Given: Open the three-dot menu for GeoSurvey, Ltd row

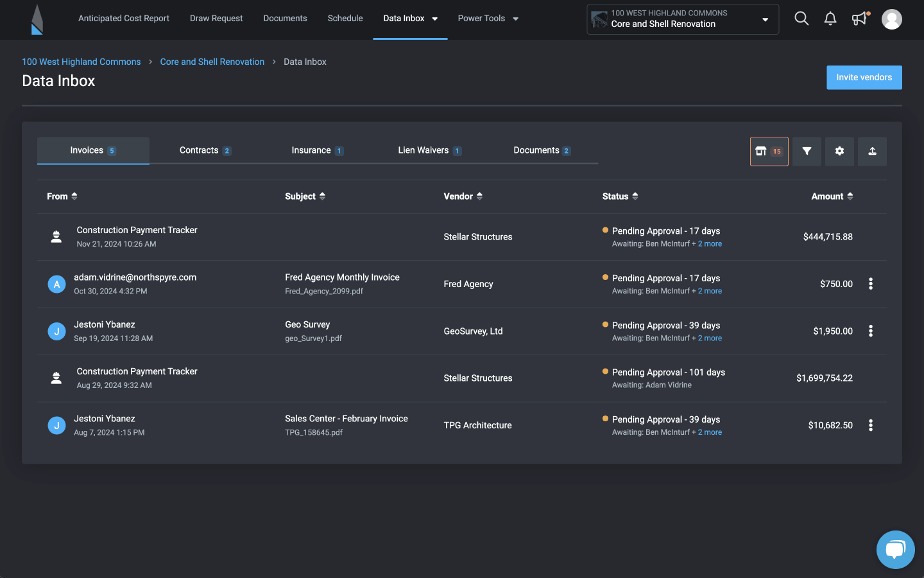Looking at the screenshot, I should [x=871, y=331].
